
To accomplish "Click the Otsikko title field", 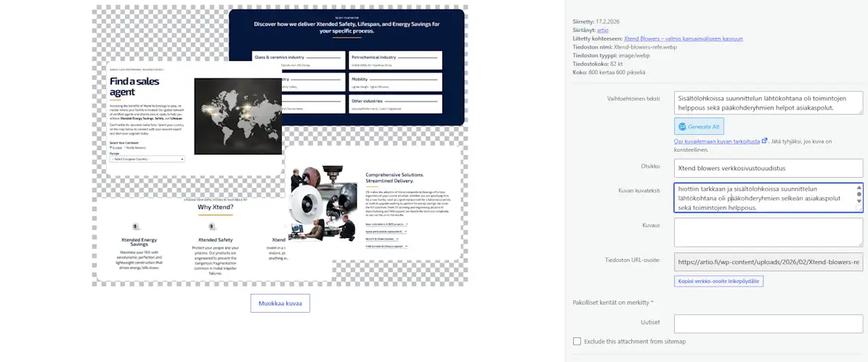I will pyautogui.click(x=768, y=168).
